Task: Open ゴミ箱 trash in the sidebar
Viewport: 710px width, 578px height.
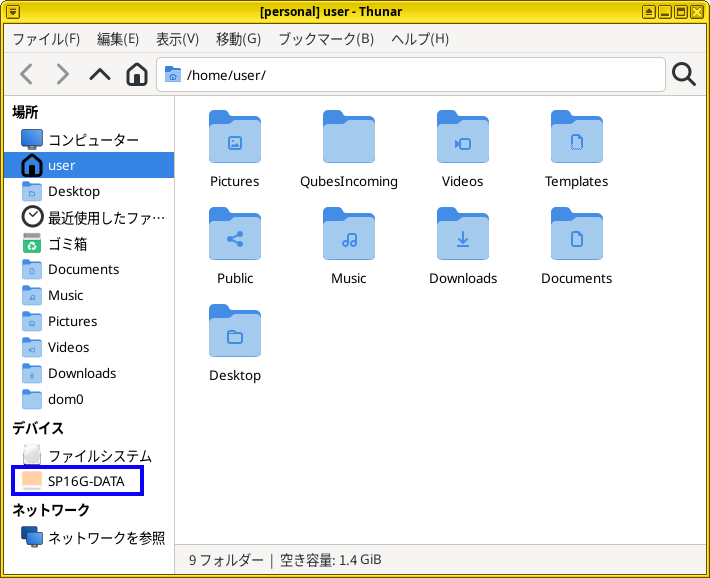Action: point(89,243)
